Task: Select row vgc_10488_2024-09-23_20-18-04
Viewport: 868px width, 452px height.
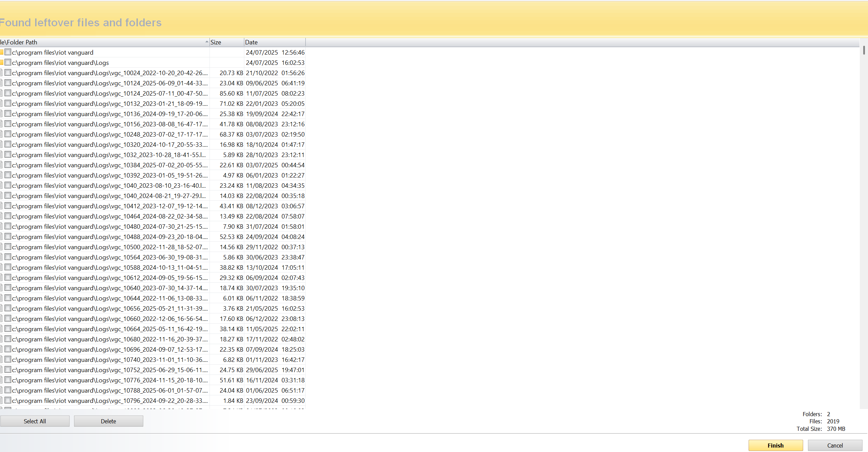Action: (x=153, y=237)
